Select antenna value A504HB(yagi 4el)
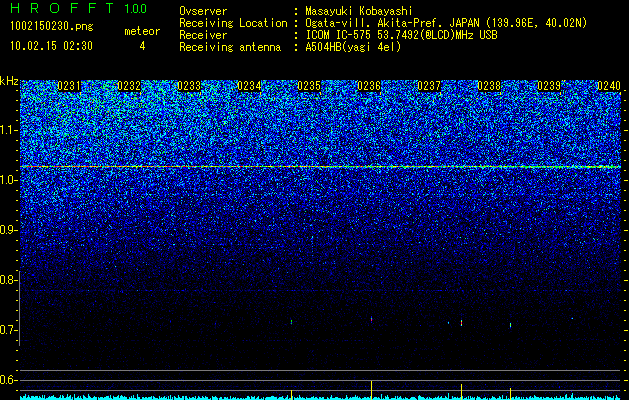629x400 pixels. [x=353, y=47]
